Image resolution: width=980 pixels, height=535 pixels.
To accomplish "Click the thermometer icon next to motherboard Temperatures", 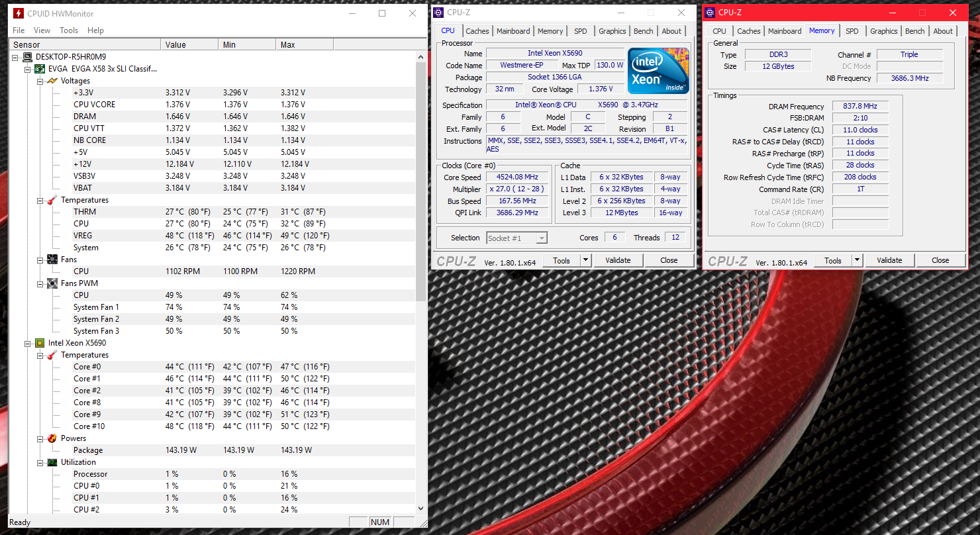I will click(52, 200).
